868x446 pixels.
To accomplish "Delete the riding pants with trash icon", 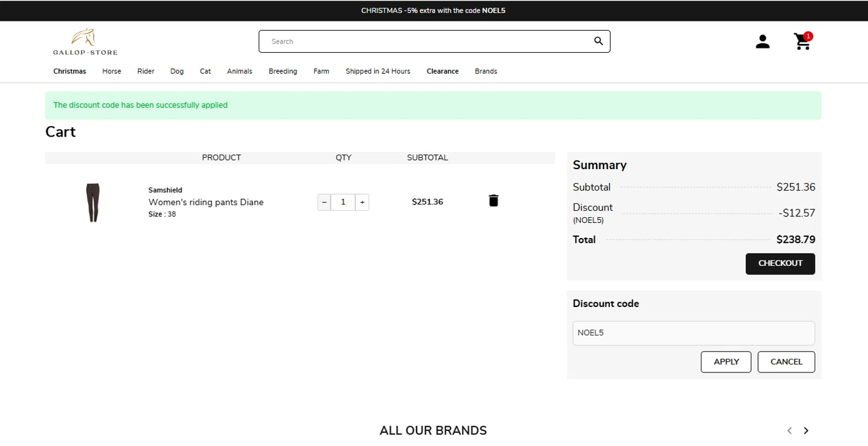I will (494, 200).
